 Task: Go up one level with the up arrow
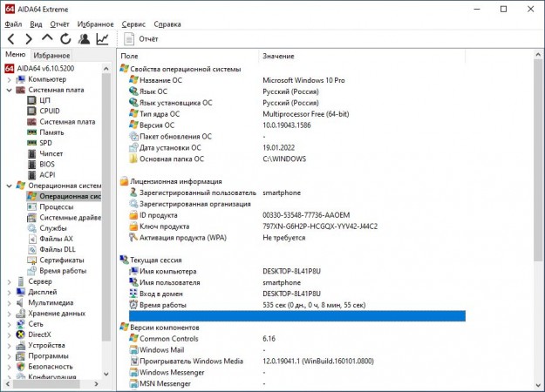pos(47,39)
